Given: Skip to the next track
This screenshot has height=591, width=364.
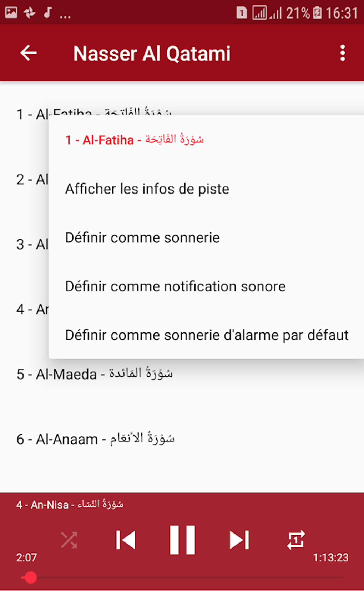Looking at the screenshot, I should point(239,540).
